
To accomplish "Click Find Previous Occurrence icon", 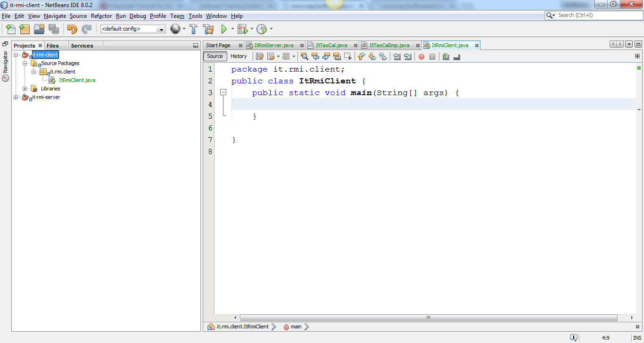I will 315,57.
